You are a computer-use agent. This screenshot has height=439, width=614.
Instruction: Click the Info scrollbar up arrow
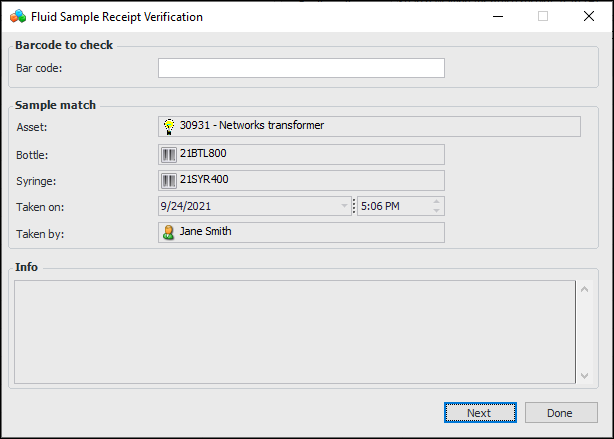(x=584, y=289)
